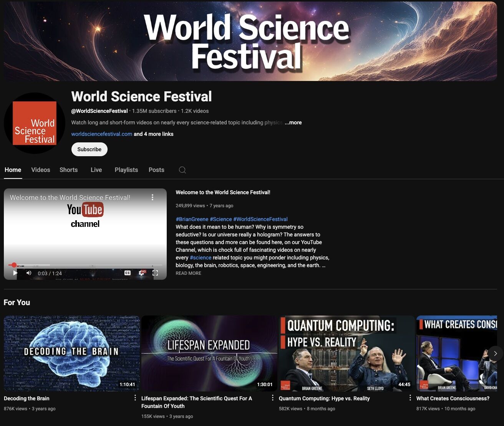This screenshot has width=504, height=426.
Task: Open the World Science Festival channel avatar
Action: pos(35,123)
